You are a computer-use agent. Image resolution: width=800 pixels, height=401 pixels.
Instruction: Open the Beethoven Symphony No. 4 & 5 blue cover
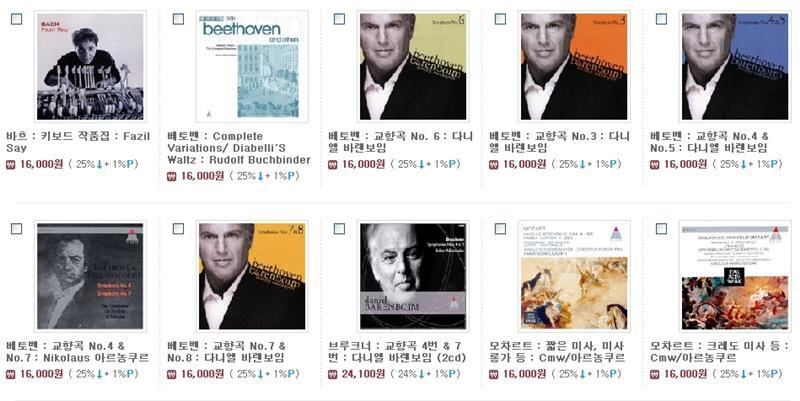tap(735, 66)
